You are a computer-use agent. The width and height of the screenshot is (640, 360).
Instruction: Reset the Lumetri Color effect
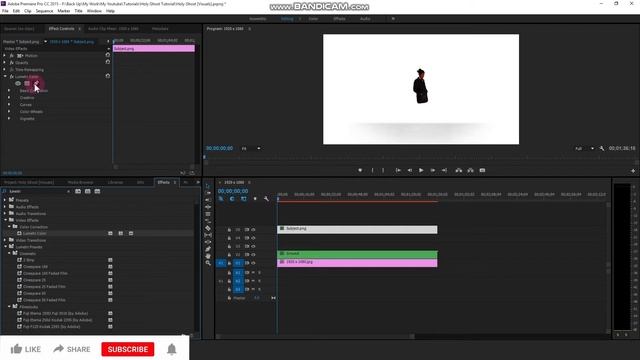click(x=108, y=76)
